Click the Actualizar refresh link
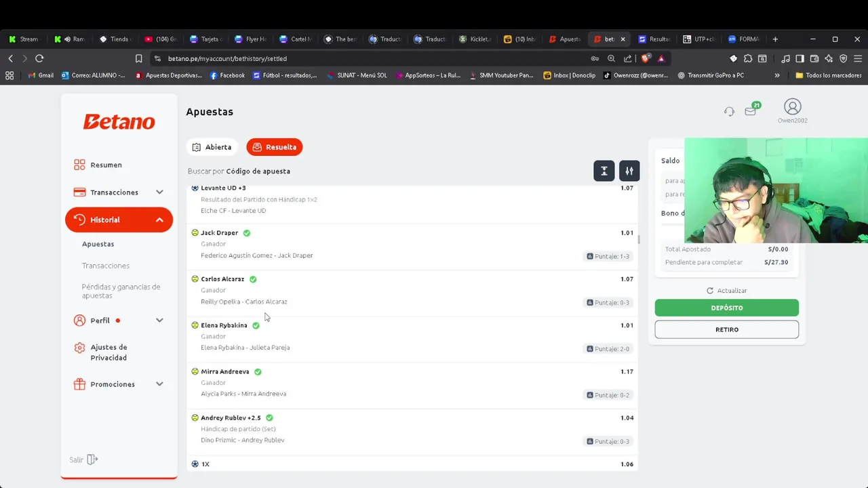The height and width of the screenshot is (488, 868). (726, 291)
